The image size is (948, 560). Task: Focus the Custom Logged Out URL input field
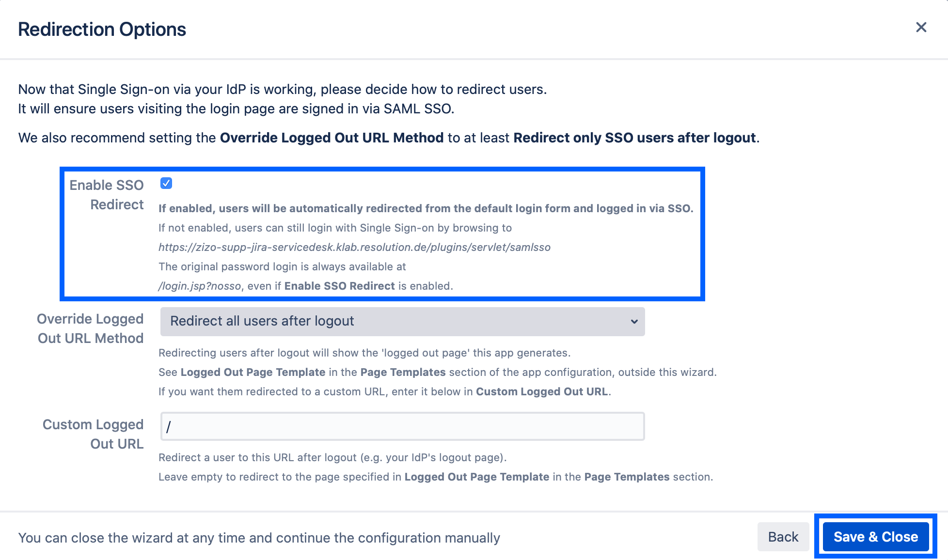point(402,426)
